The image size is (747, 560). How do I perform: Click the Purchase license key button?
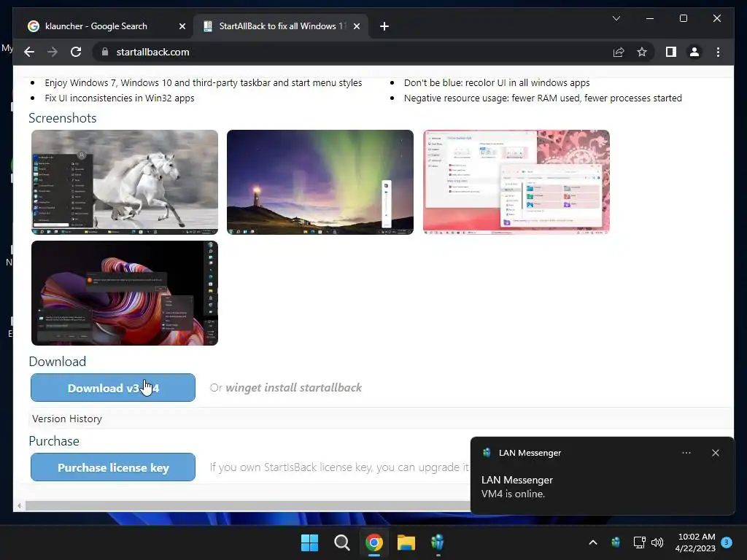[113, 467]
